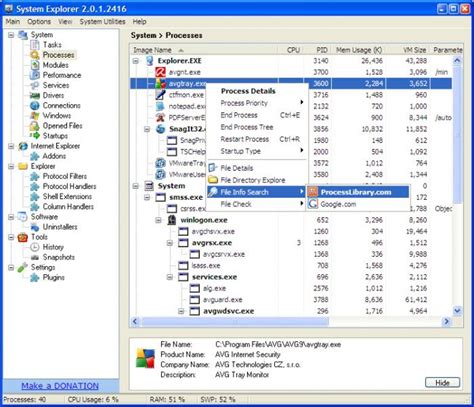Click the horizontal scrollbar thumb

(234, 321)
